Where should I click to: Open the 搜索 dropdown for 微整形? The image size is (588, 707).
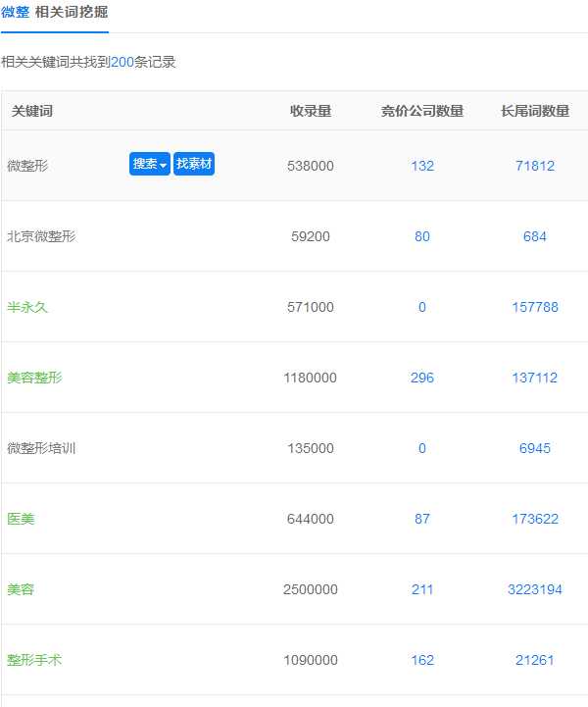(x=150, y=165)
